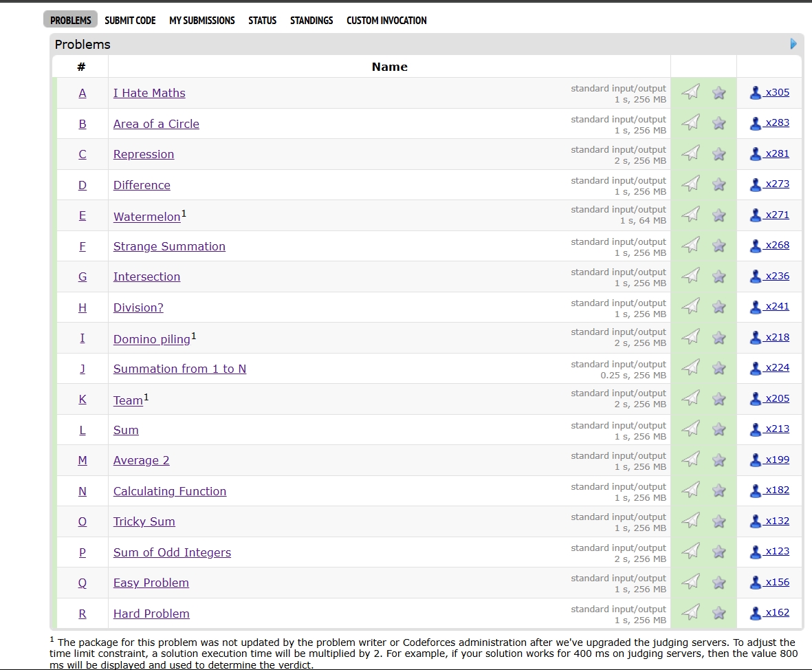This screenshot has width=812, height=670.
Task: Favorite the Area of a Circle problem
Action: (718, 123)
